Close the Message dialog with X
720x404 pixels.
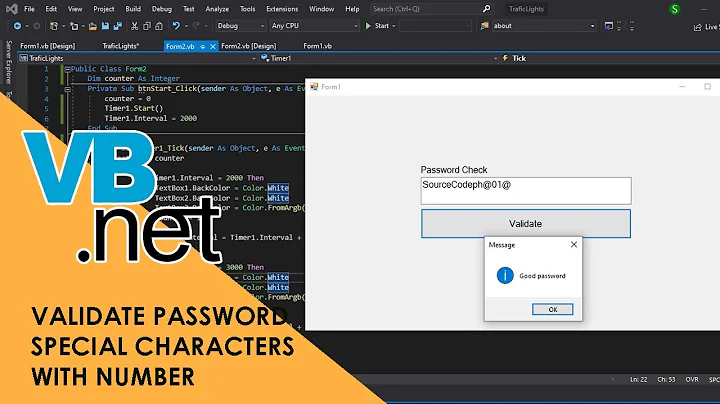(x=574, y=244)
